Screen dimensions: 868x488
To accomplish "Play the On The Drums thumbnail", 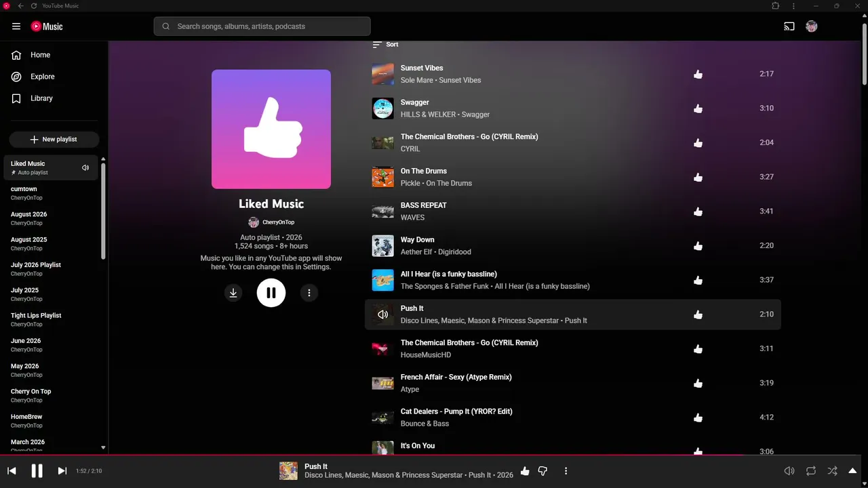I will coord(382,177).
